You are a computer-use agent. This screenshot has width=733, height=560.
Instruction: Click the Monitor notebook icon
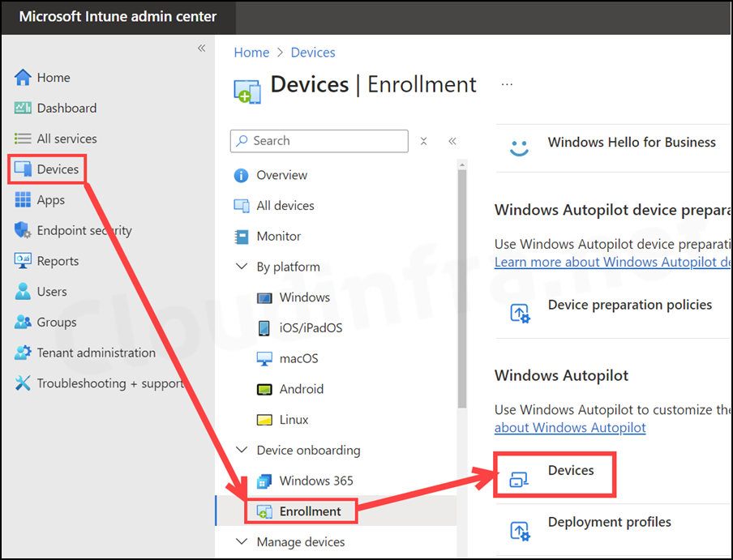pos(241,237)
